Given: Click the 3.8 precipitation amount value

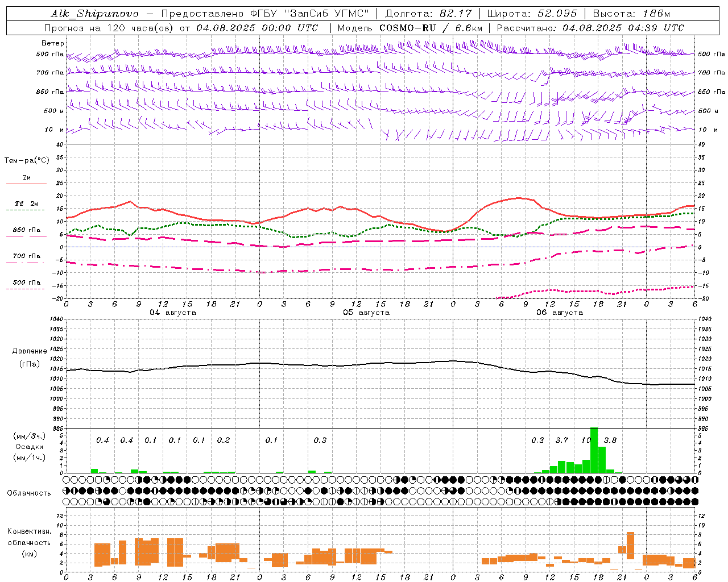Looking at the screenshot, I should click(610, 440).
